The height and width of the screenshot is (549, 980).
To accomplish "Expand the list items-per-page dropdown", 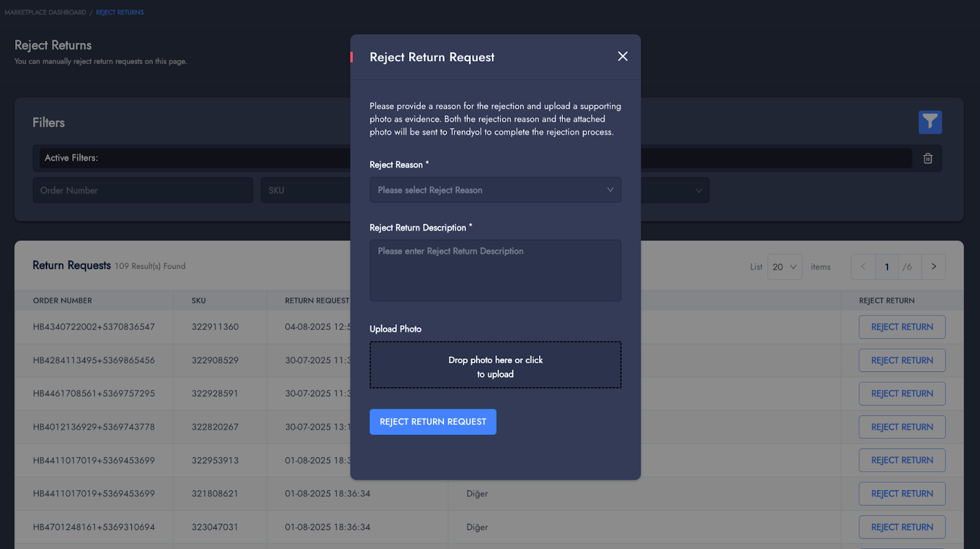I will tap(784, 267).
